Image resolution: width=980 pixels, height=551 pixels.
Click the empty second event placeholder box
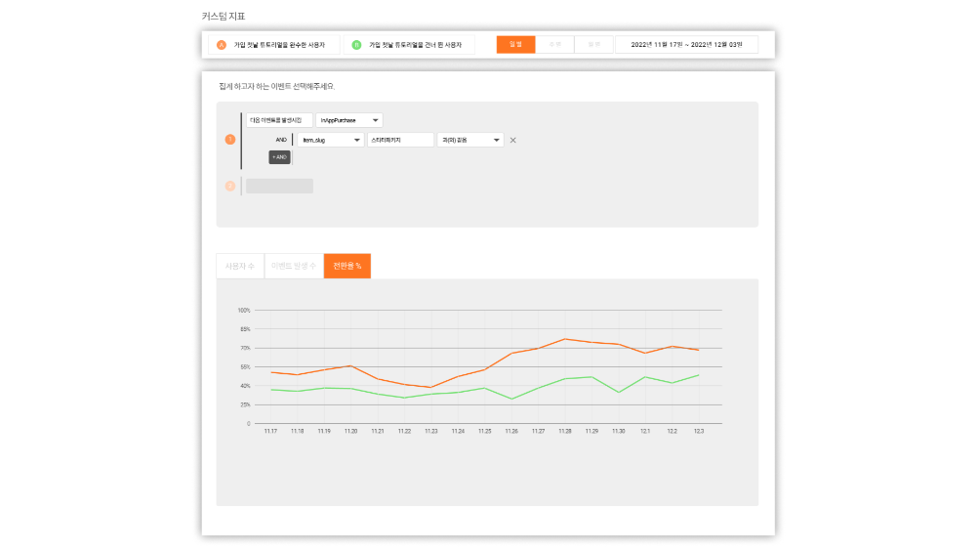(x=279, y=186)
